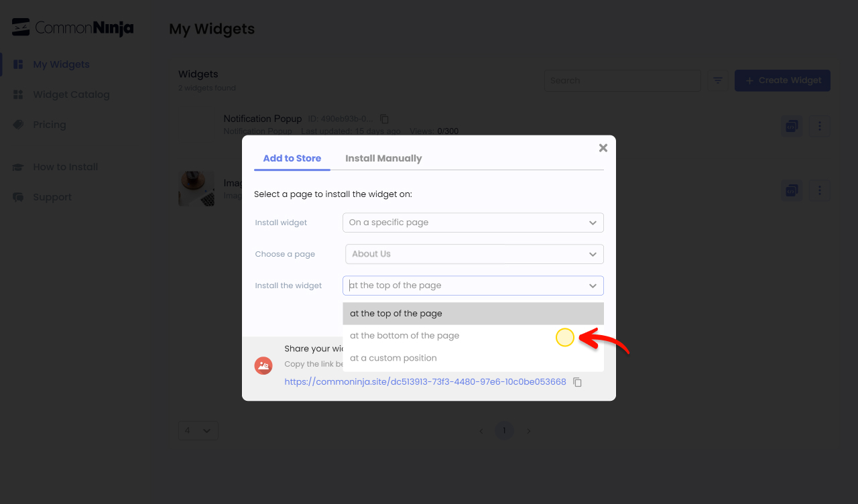Open embed code for Notification Popup widget
Viewport: 858px width, 504px height.
pyautogui.click(x=792, y=125)
